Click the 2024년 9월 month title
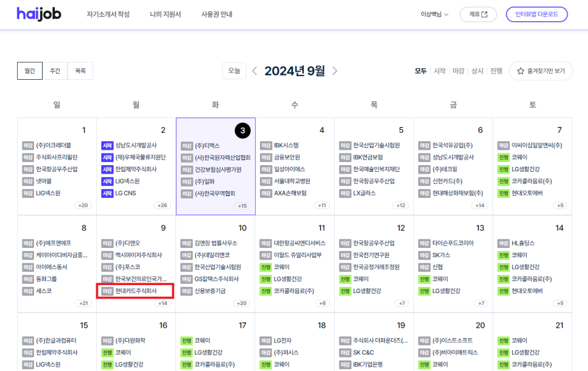 coord(295,71)
